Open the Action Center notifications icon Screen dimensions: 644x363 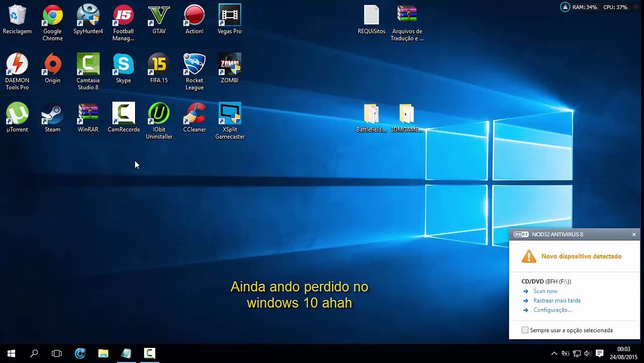(600, 353)
